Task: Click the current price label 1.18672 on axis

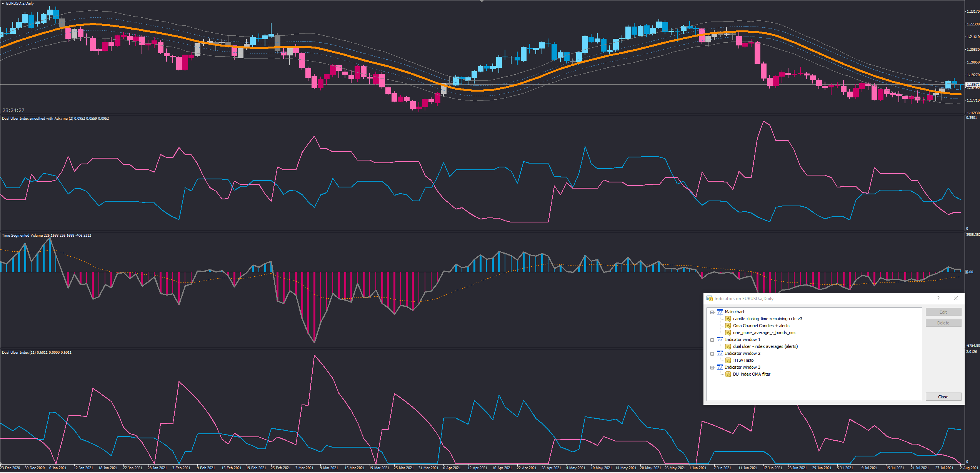Action: click(973, 84)
